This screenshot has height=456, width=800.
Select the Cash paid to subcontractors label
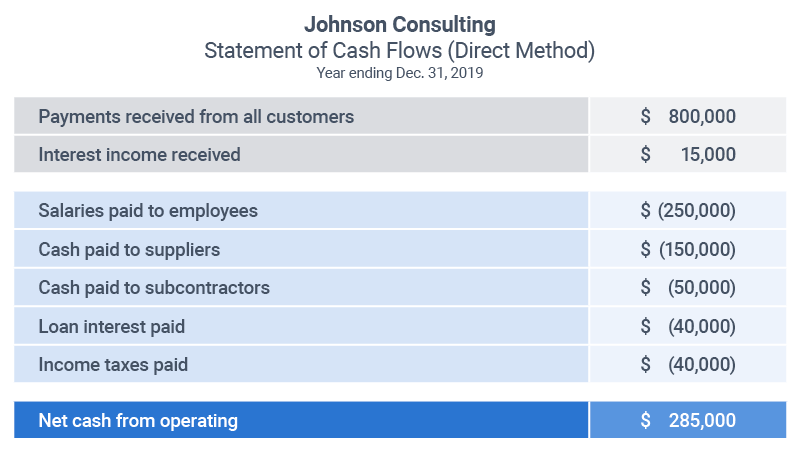154,288
